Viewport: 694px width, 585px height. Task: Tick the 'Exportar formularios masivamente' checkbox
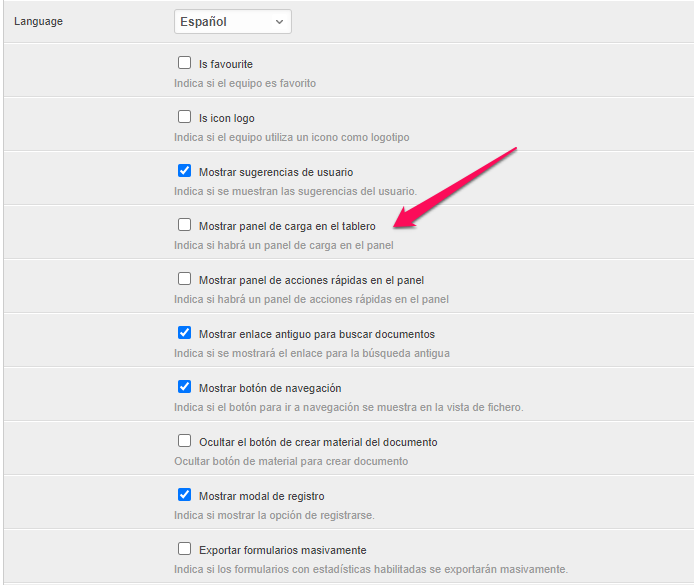pos(184,549)
